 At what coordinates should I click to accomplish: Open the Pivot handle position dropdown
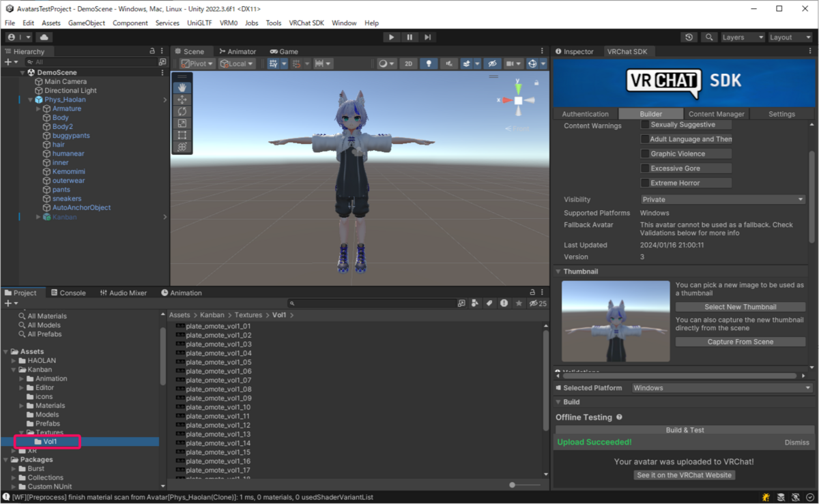pos(197,63)
